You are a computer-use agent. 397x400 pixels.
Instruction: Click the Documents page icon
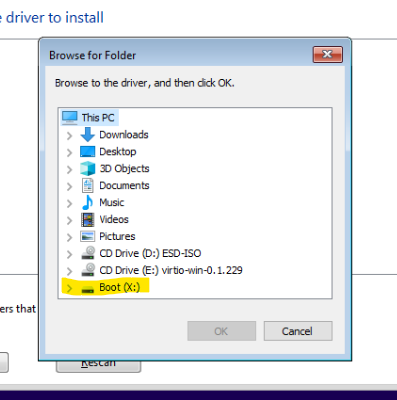(88, 186)
